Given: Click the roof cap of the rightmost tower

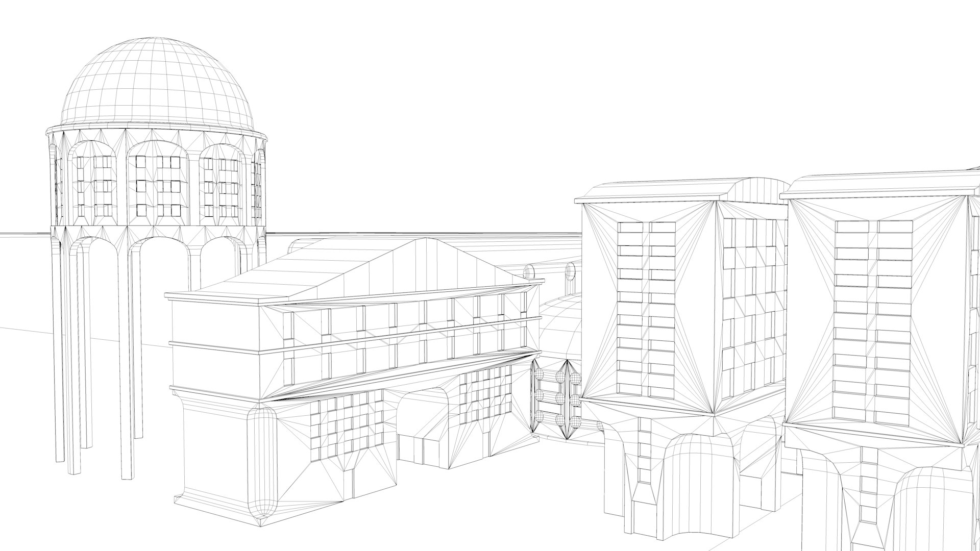Looking at the screenshot, I should (x=878, y=186).
